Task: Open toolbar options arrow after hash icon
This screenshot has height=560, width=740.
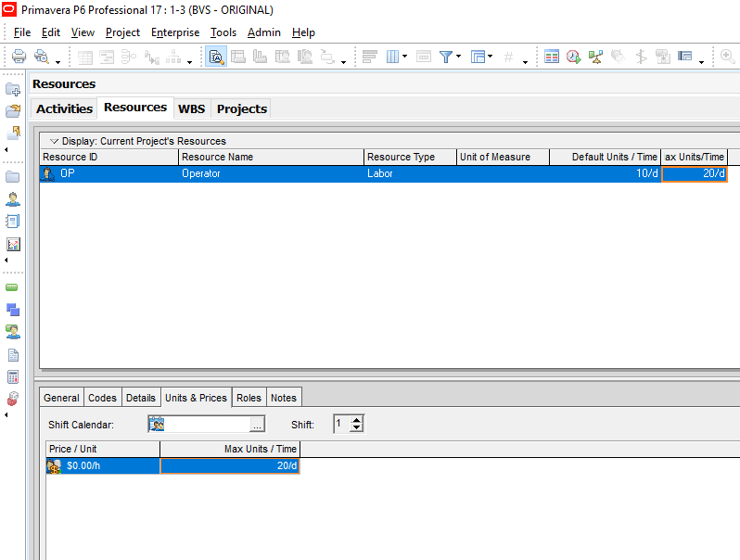Action: pos(525,62)
